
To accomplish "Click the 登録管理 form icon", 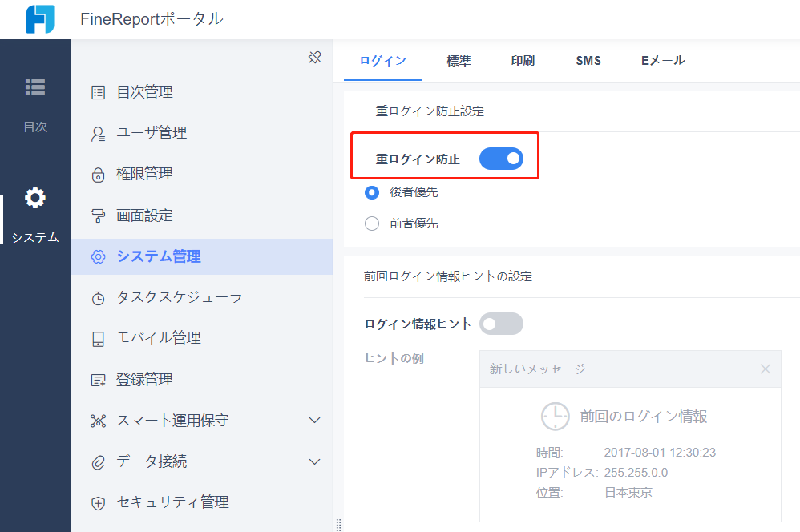I will coord(98,380).
